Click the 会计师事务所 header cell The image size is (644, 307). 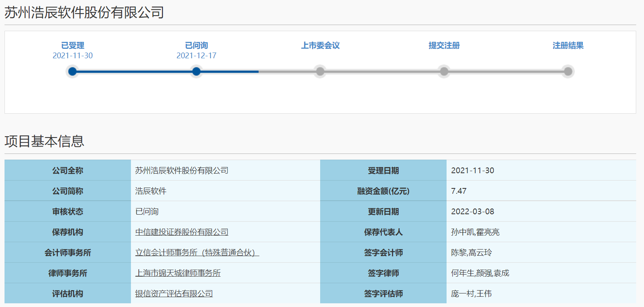(68, 252)
